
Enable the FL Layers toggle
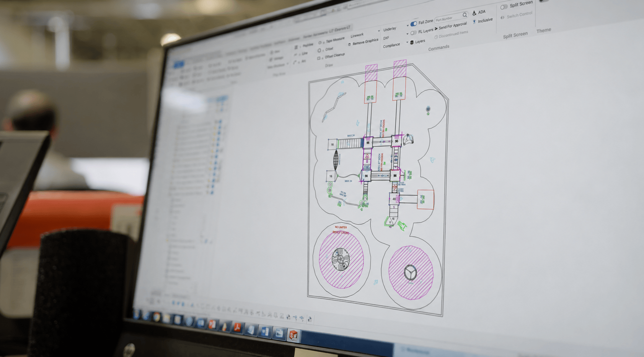click(x=413, y=33)
